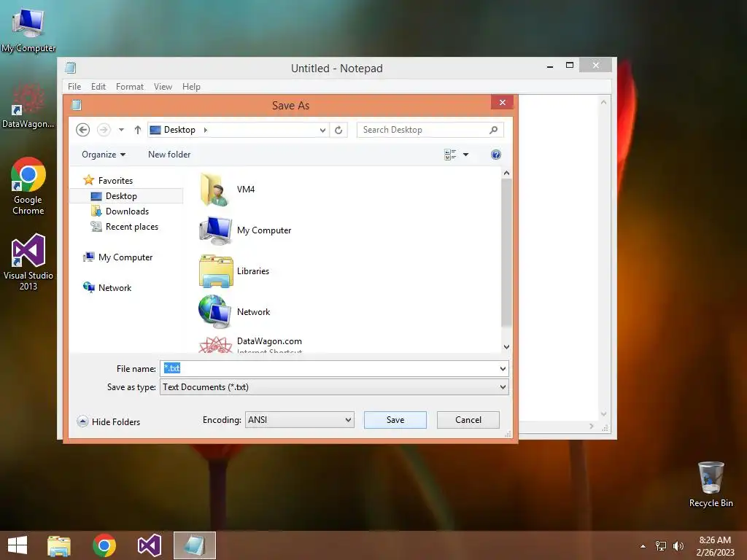This screenshot has height=560, width=747.
Task: Open the Encoding ANSI dropdown
Action: [299, 419]
